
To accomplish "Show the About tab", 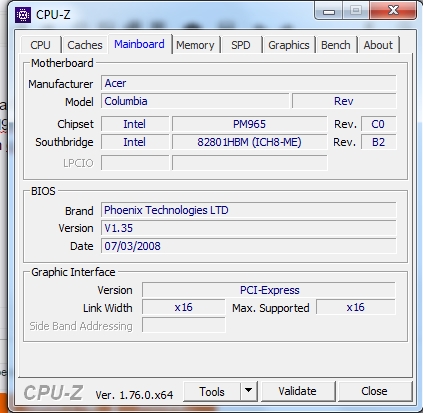I will point(378,45).
